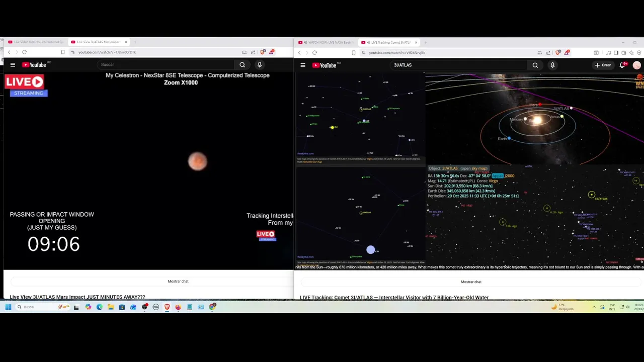Bookmark the page in the right browser window

click(353, 53)
